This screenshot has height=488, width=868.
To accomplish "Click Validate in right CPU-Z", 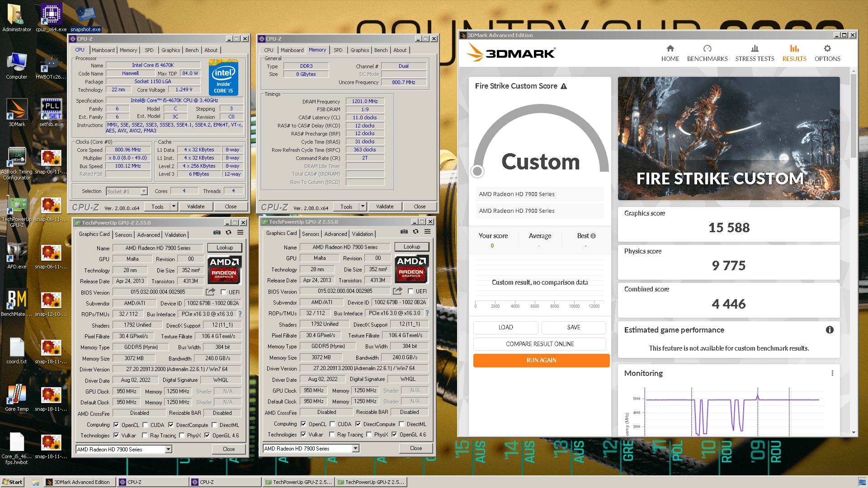I will pyautogui.click(x=385, y=206).
